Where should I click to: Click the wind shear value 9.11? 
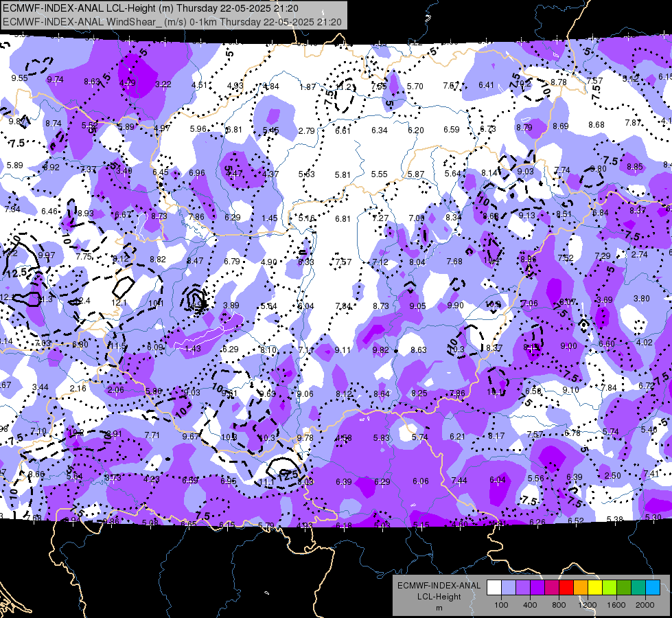click(343, 350)
